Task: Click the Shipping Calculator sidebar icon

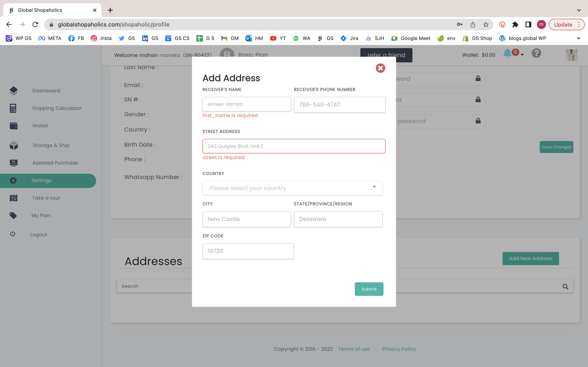Action: [13, 108]
